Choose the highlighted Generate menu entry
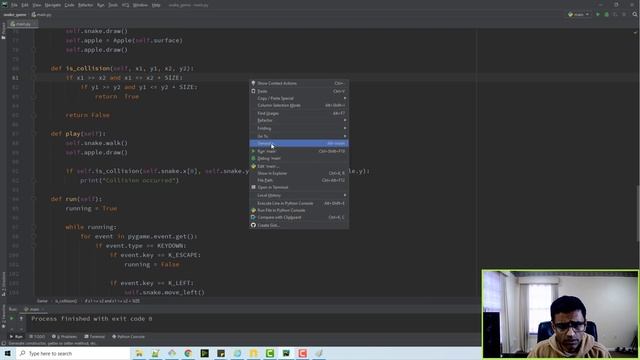 click(299, 143)
